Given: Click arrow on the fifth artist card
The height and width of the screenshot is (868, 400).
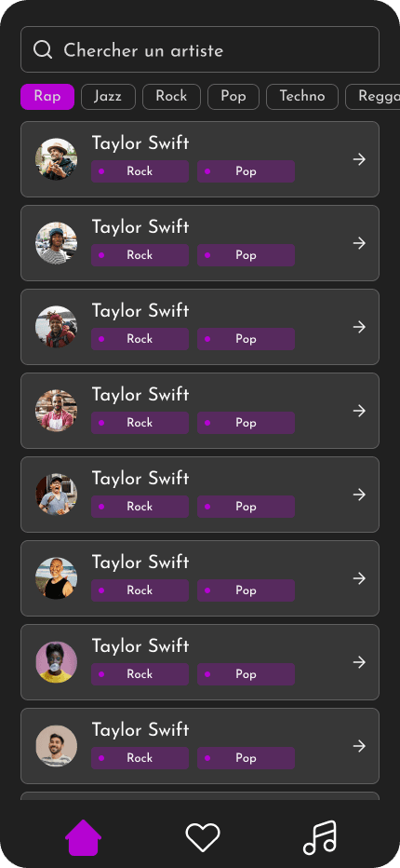Looking at the screenshot, I should (360, 495).
